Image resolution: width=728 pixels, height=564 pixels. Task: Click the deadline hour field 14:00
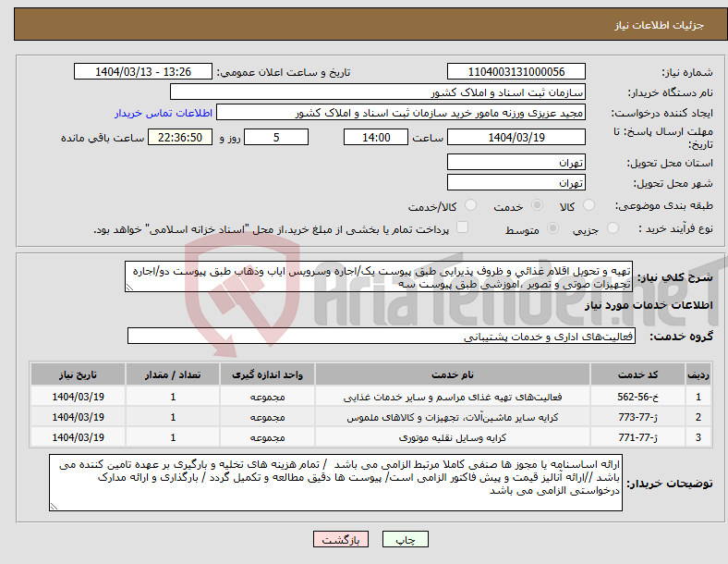(376, 137)
